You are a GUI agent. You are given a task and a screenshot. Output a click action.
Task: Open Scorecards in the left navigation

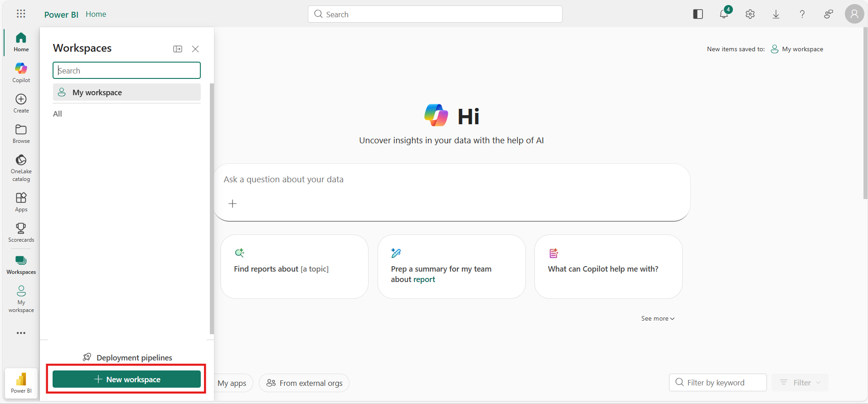tap(21, 233)
